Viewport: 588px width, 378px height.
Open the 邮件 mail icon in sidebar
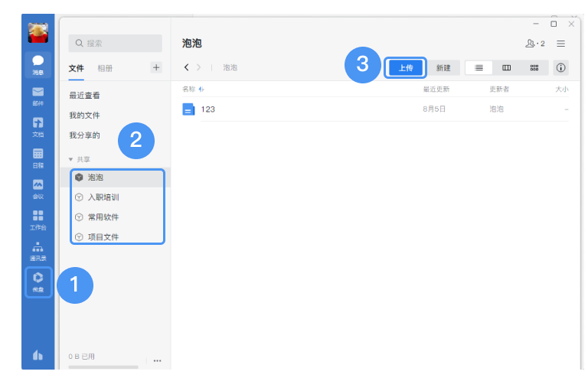pyautogui.click(x=38, y=95)
